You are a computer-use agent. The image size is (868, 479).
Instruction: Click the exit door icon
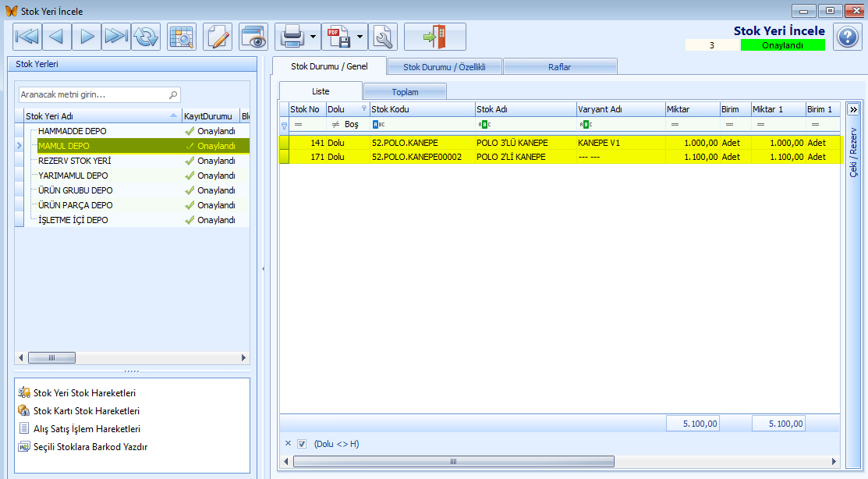435,37
